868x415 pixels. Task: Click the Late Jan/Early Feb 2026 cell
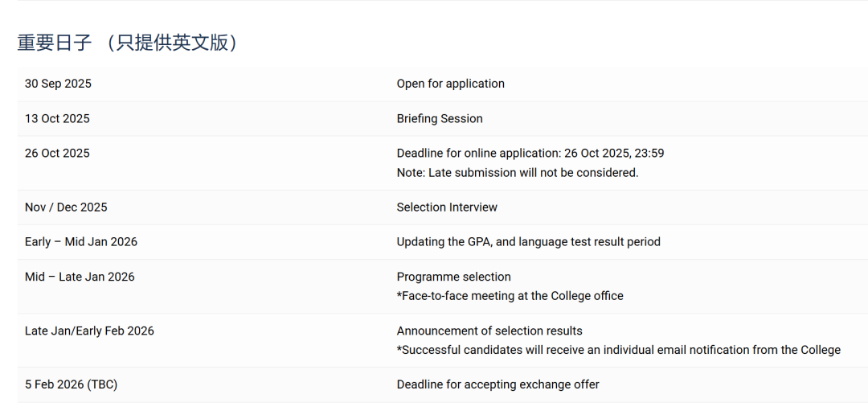[89, 331]
